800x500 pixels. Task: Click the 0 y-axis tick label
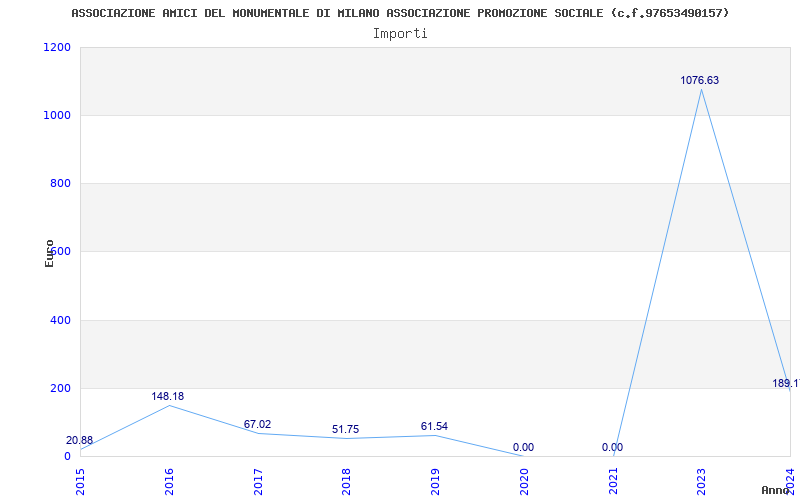click(x=67, y=456)
